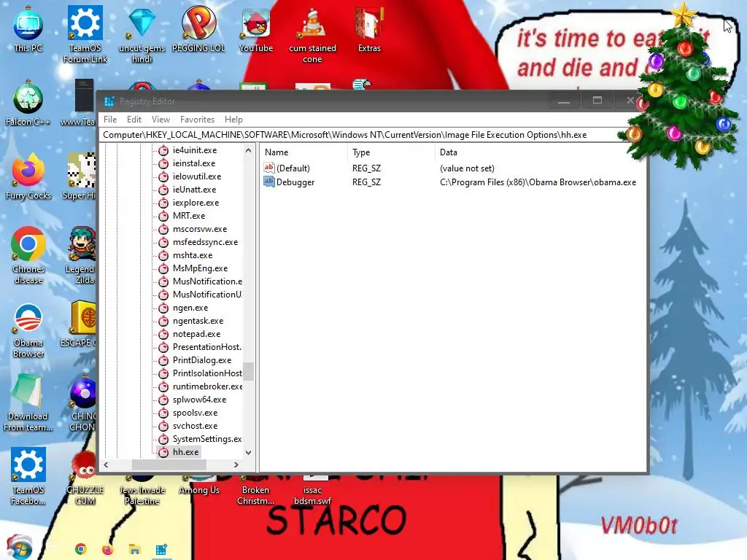Image resolution: width=747 pixels, height=560 pixels.
Task: Select the MsMpEng.exe key
Action: coord(200,268)
